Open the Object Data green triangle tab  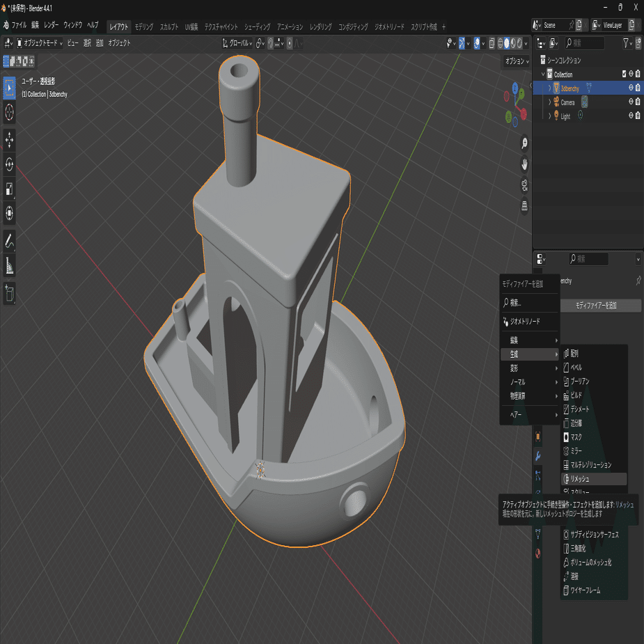(x=538, y=534)
